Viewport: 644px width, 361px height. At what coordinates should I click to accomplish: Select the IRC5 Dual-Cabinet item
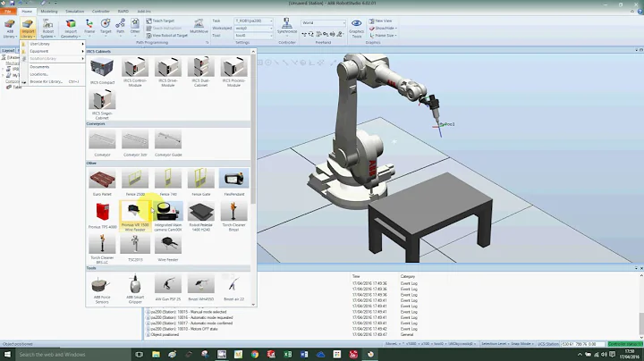(201, 71)
